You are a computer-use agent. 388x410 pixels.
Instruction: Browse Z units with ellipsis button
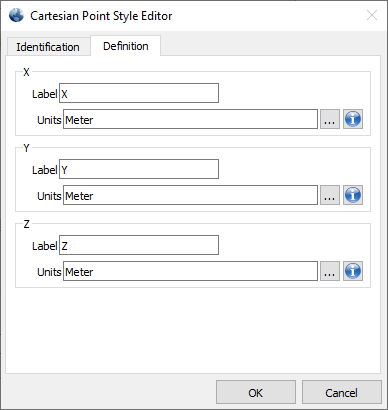[330, 271]
